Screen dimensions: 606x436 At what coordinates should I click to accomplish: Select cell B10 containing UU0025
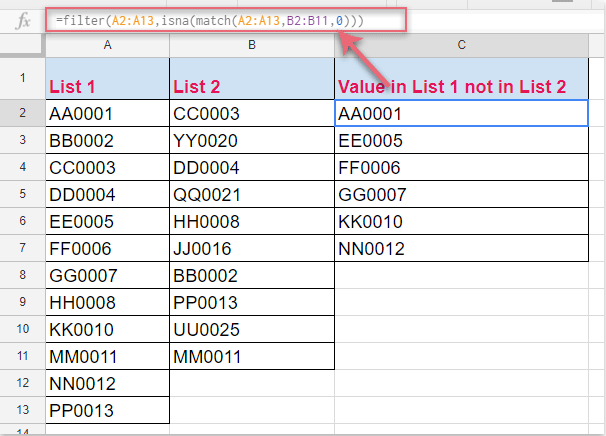point(252,329)
